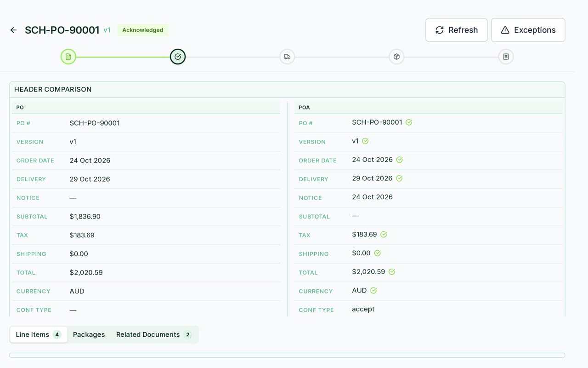The height and width of the screenshot is (368, 588).
Task: Refresh the purchase order data
Action: tap(456, 30)
